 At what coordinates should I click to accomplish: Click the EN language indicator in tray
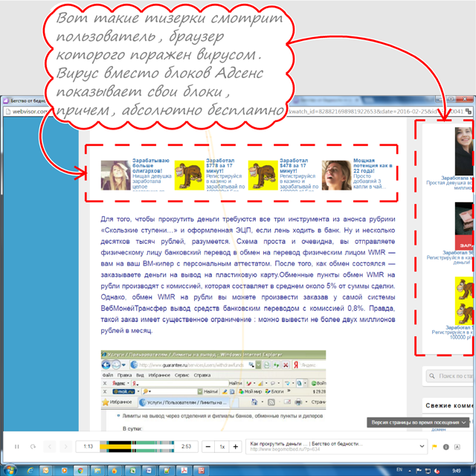(399, 469)
